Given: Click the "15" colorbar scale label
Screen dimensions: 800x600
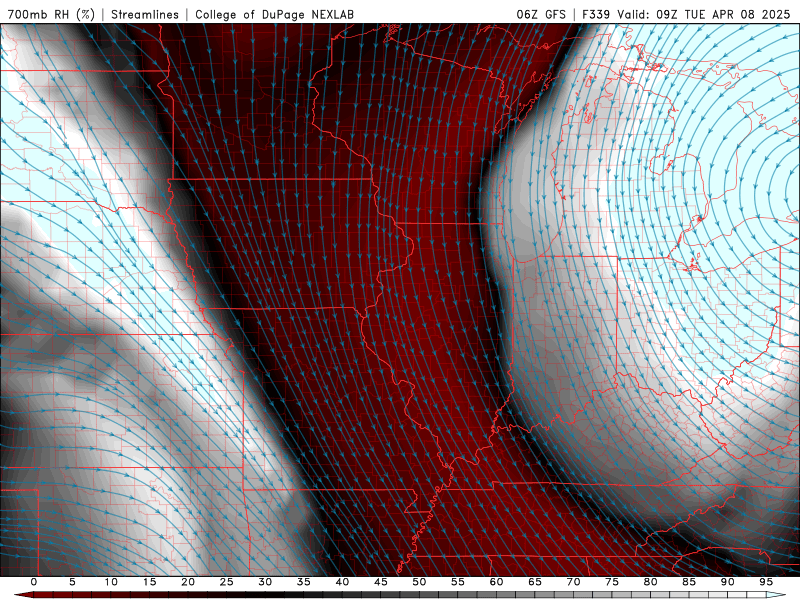Looking at the screenshot, I should click(x=149, y=582).
